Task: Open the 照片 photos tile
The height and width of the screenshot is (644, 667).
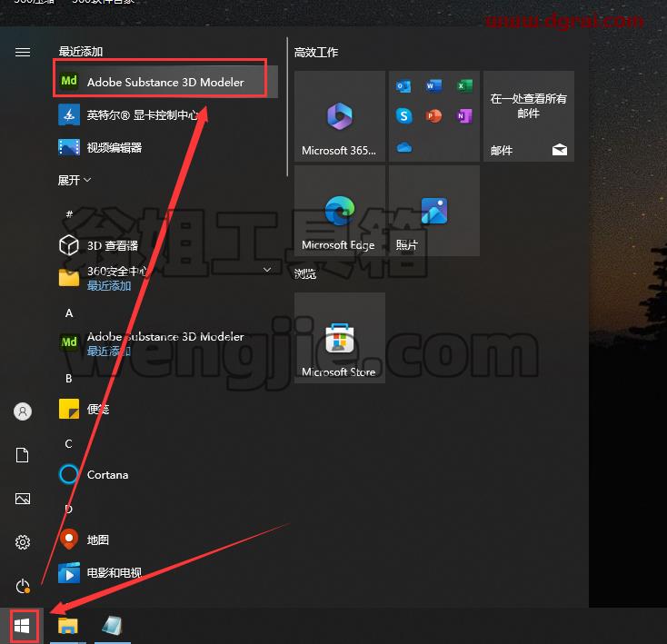Action: click(433, 211)
